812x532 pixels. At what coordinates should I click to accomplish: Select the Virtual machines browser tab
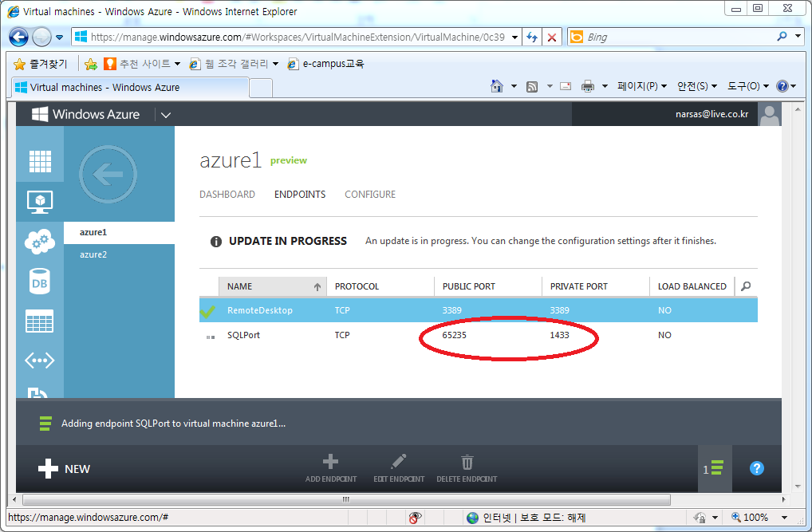tap(130, 88)
